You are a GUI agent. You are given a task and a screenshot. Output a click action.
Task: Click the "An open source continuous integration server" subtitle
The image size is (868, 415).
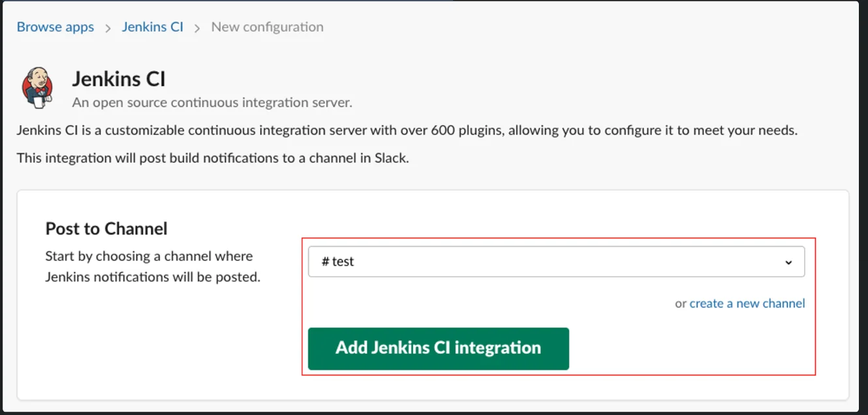tap(212, 102)
